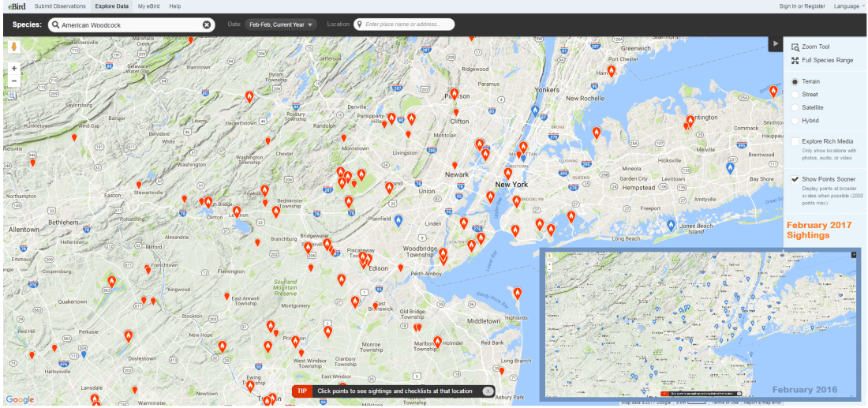868x408 pixels.
Task: Toggle the Show Points Sooner option
Action: tap(795, 179)
